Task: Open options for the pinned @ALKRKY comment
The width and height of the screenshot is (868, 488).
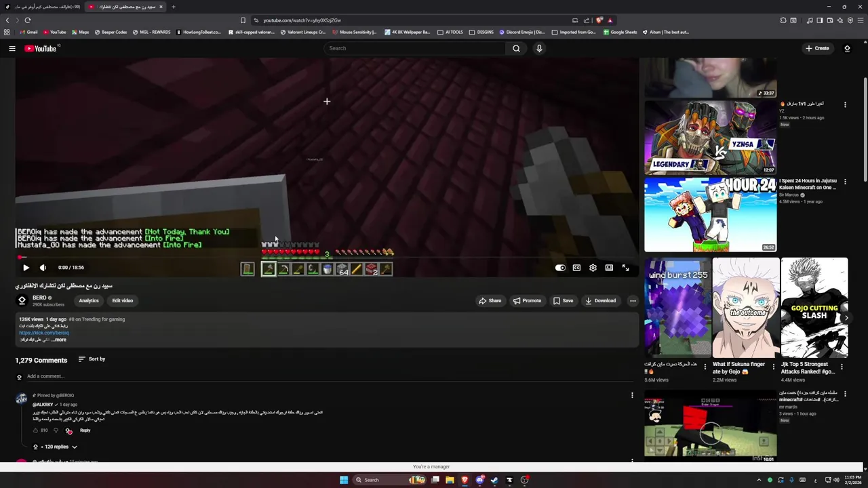Action: [x=632, y=395]
